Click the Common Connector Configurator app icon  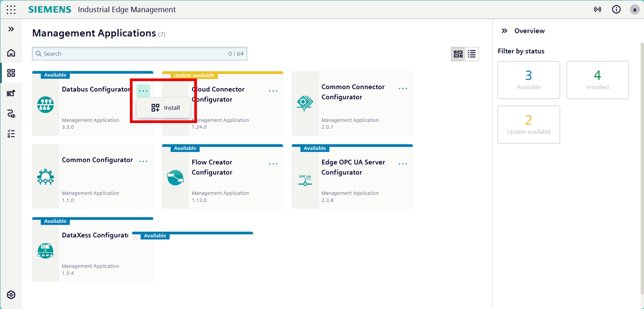[305, 103]
